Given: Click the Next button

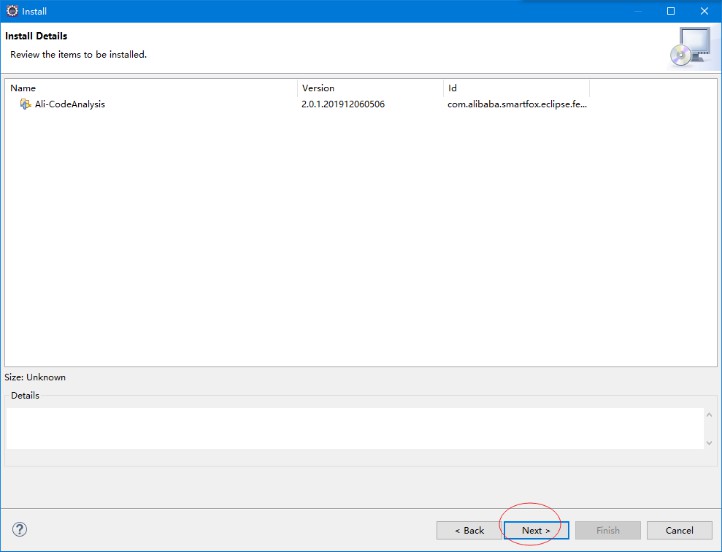Looking at the screenshot, I should coord(536,530).
